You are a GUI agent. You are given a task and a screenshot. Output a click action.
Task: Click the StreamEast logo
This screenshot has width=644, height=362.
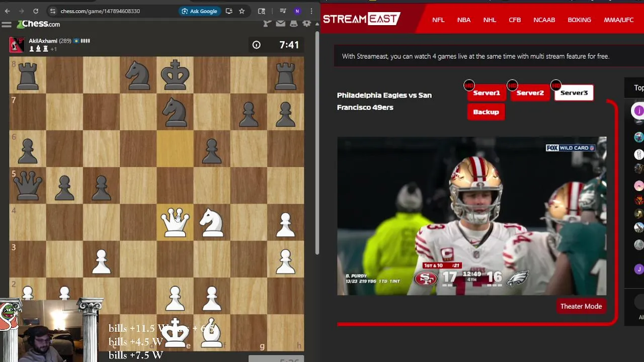point(361,19)
